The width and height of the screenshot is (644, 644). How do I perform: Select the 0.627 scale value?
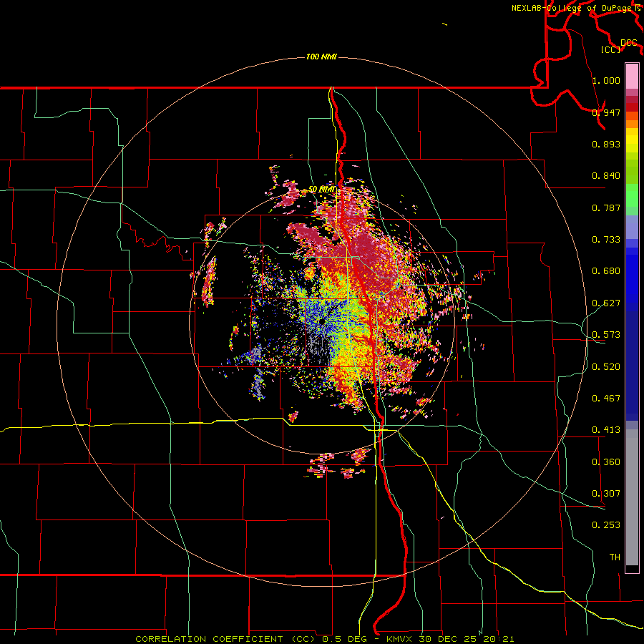(x=606, y=303)
